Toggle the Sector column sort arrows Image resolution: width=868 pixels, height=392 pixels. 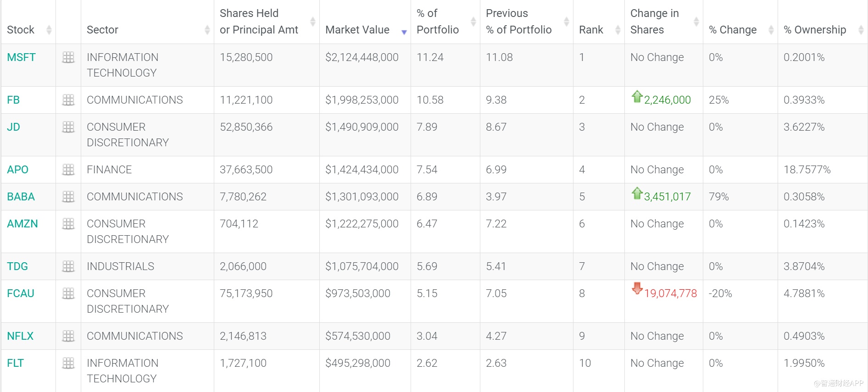click(207, 30)
